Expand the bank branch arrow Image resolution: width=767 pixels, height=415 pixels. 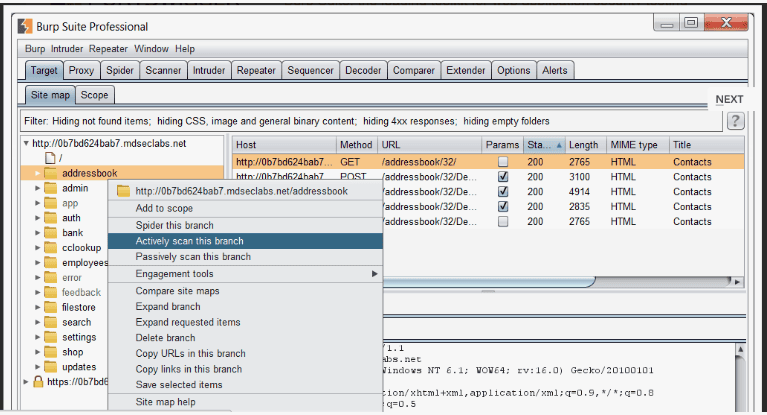37,233
